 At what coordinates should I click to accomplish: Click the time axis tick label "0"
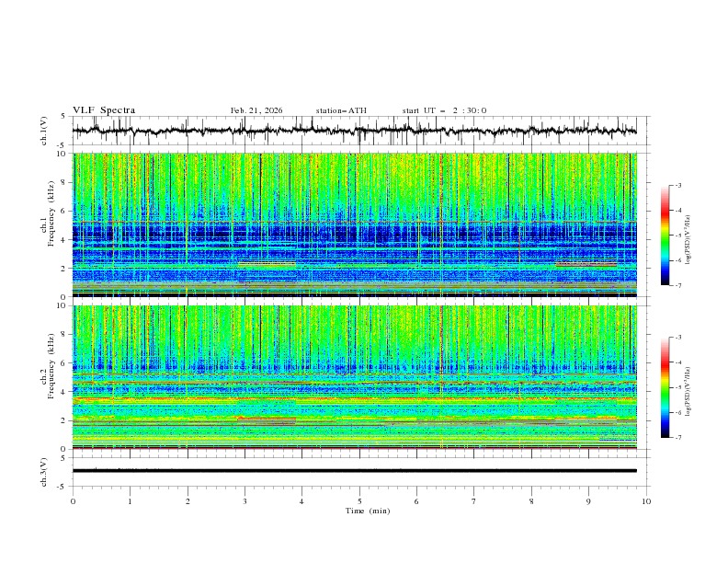point(73,501)
